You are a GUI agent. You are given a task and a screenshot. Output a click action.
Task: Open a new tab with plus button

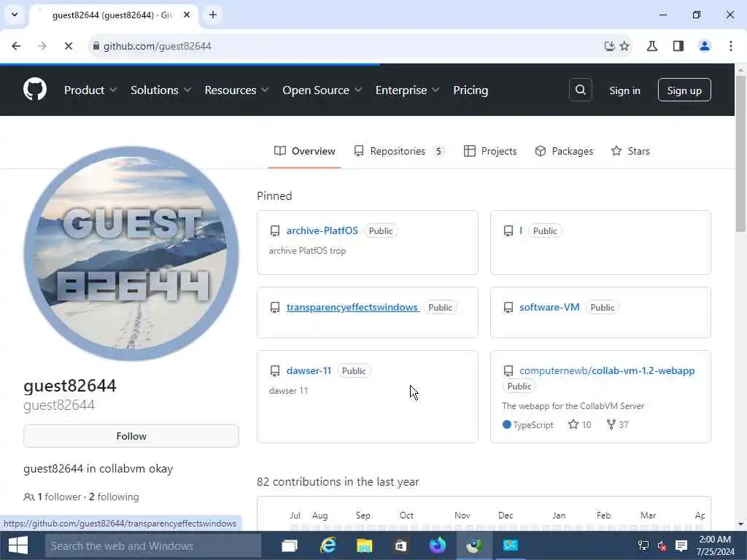pos(212,15)
